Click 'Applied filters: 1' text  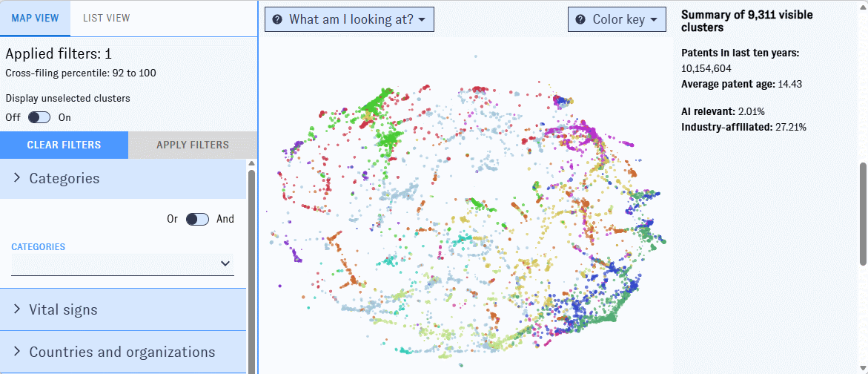click(x=59, y=53)
